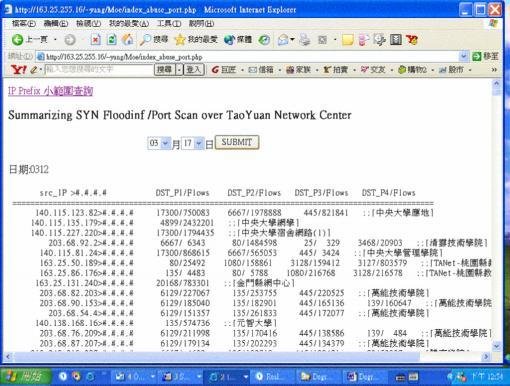The width and height of the screenshot is (510, 386).
Task: Open the Yahoo search button dropdown arrow
Action: pos(179,70)
